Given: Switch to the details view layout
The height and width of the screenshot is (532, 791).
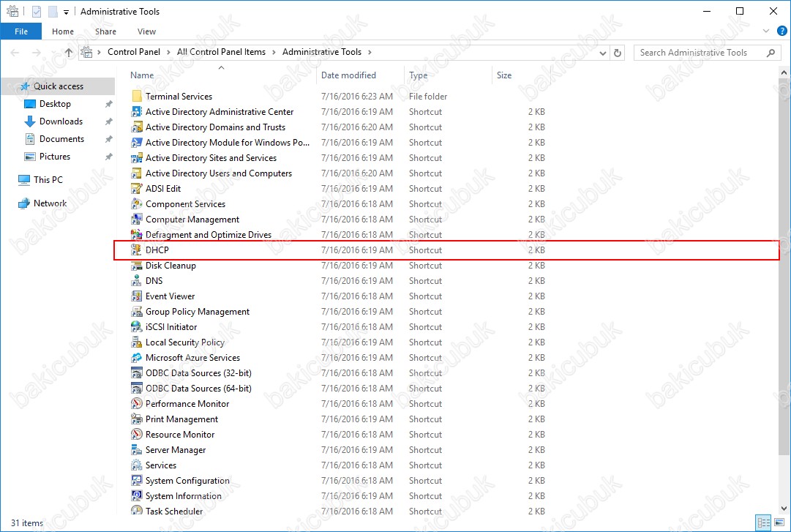Looking at the screenshot, I should click(x=764, y=522).
